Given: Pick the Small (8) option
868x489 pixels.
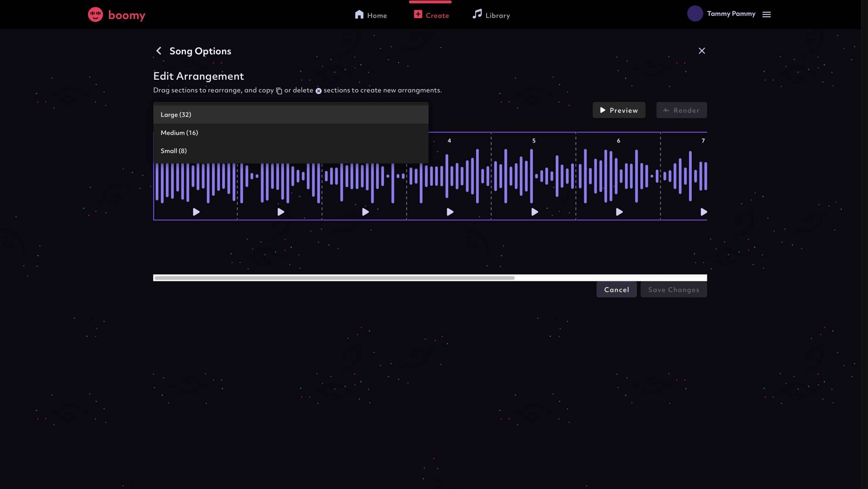Looking at the screenshot, I should (x=174, y=151).
